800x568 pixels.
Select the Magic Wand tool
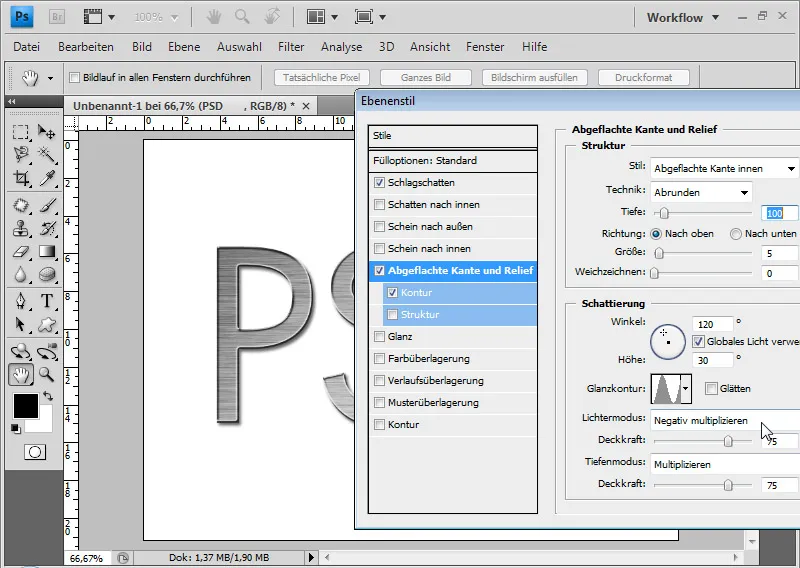[46, 154]
